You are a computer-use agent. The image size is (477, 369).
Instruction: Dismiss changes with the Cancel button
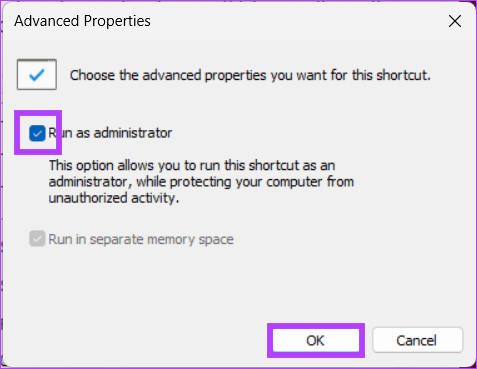[417, 340]
